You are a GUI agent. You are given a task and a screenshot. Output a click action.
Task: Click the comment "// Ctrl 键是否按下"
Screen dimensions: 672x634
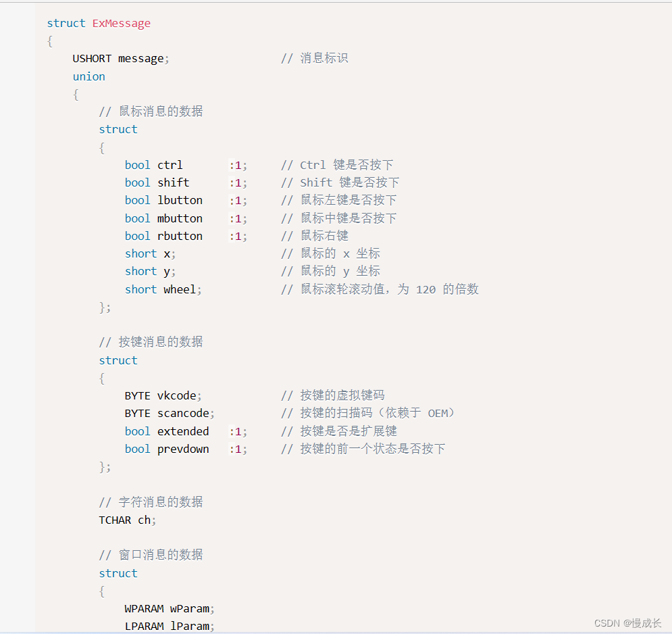click(337, 165)
